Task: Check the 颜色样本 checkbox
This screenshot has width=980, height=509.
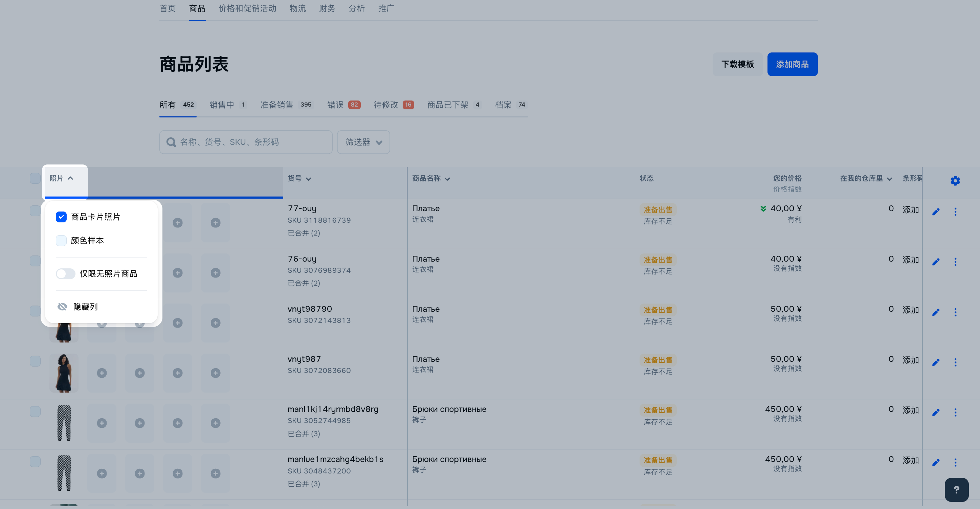Action: click(61, 240)
